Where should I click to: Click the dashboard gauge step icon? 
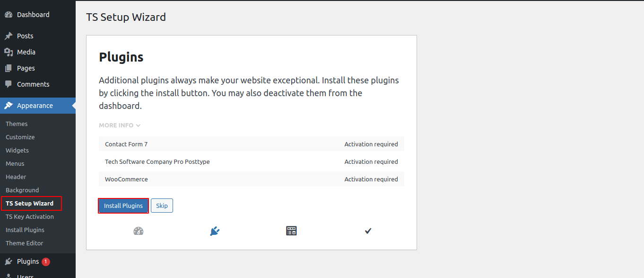(138, 231)
